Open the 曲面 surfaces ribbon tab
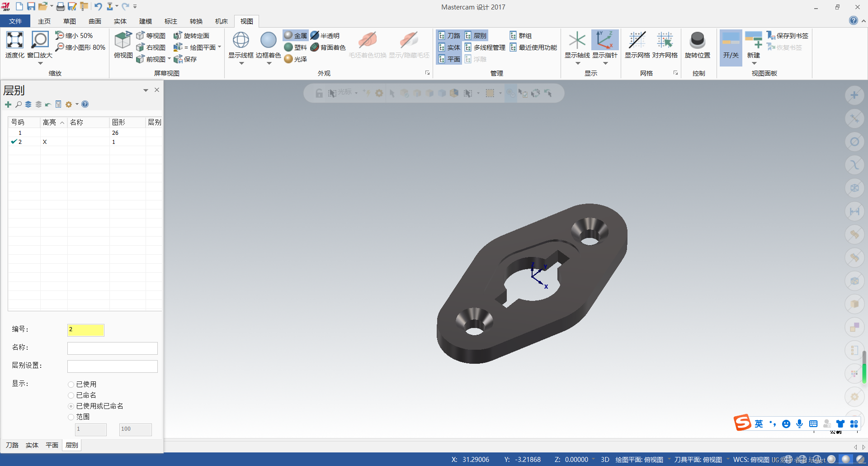 pos(95,21)
